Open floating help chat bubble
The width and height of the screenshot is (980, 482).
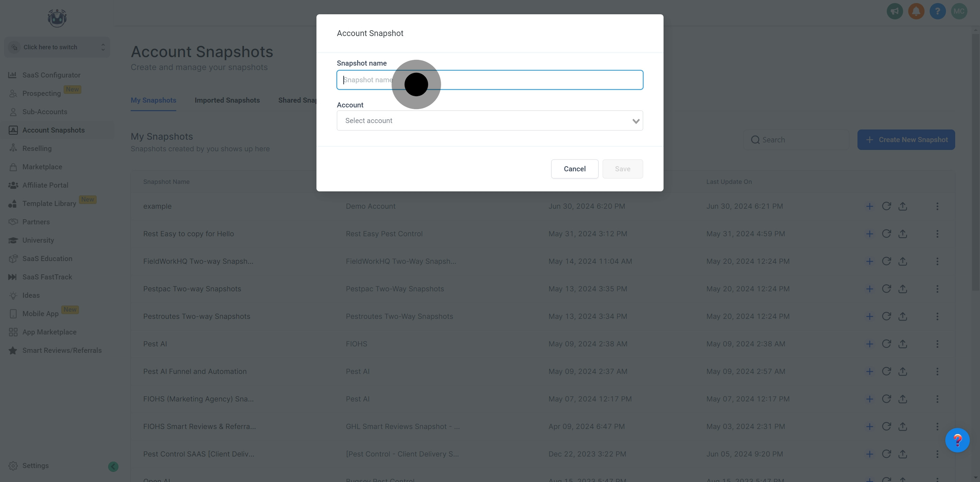coord(957,440)
